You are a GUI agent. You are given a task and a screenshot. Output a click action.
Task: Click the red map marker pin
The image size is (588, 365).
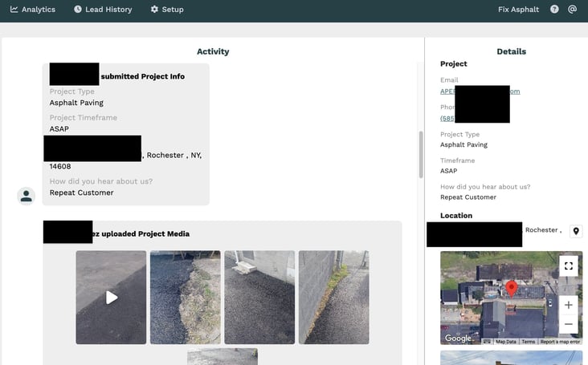point(511,287)
